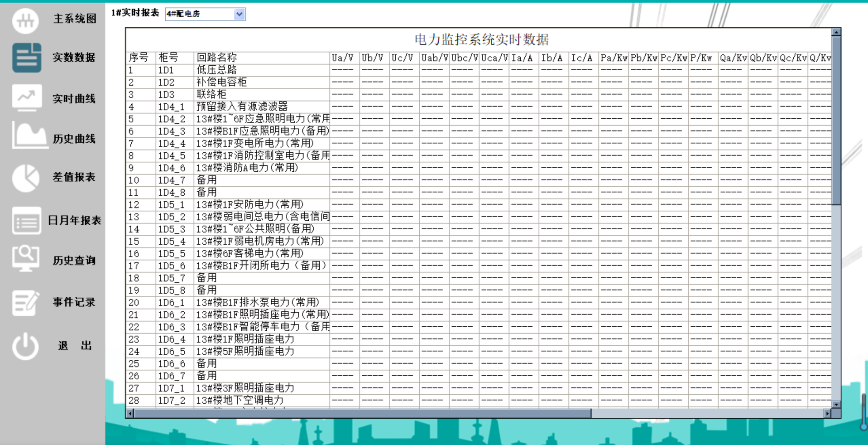The image size is (868, 445).
Task: Select 主系统图 in the left menu
Action: point(75,20)
